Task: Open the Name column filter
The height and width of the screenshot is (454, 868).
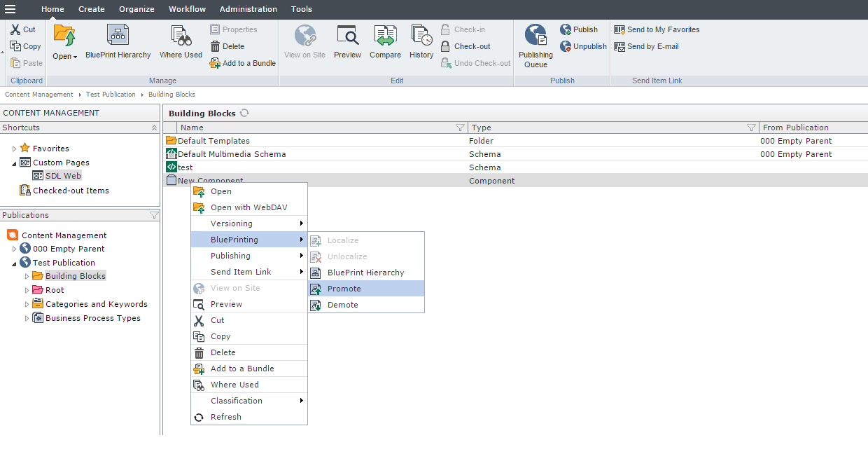Action: tap(460, 128)
